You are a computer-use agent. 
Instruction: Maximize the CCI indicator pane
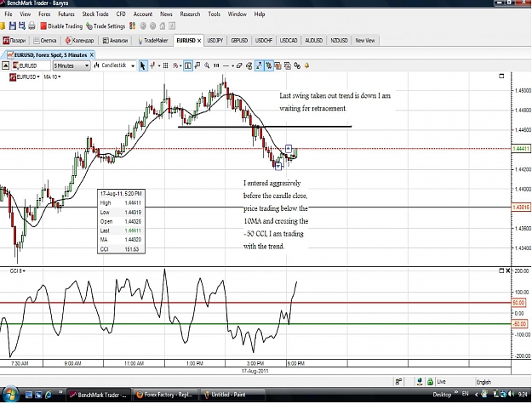pos(501,270)
